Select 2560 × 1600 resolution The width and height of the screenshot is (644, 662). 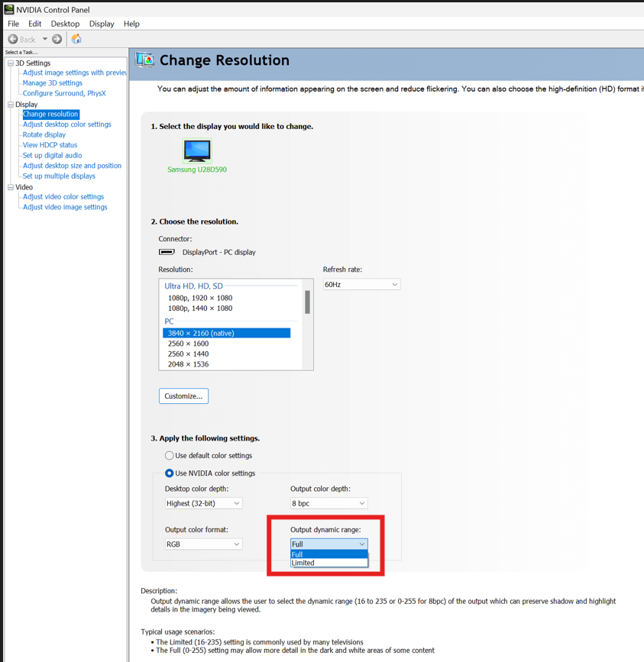click(x=189, y=344)
